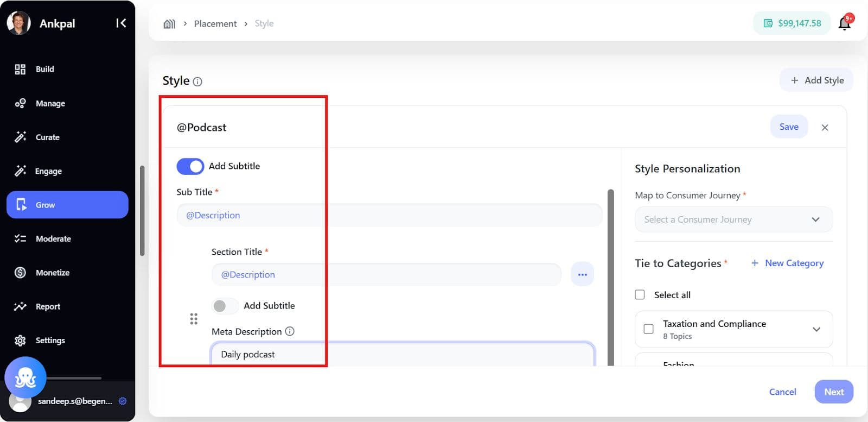This screenshot has width=868, height=422.
Task: Click the section drag handle icon
Action: click(194, 319)
